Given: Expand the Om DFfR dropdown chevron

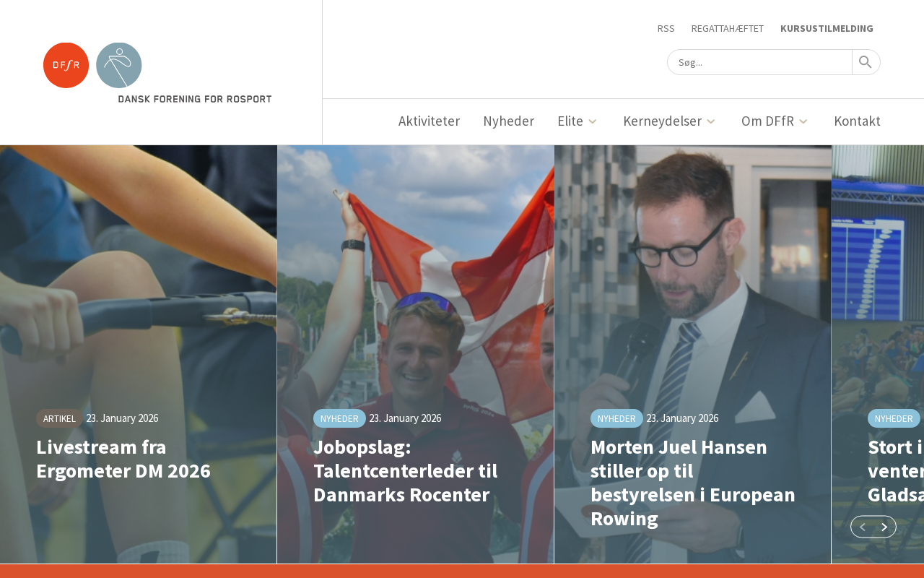Looking at the screenshot, I should click(x=803, y=121).
